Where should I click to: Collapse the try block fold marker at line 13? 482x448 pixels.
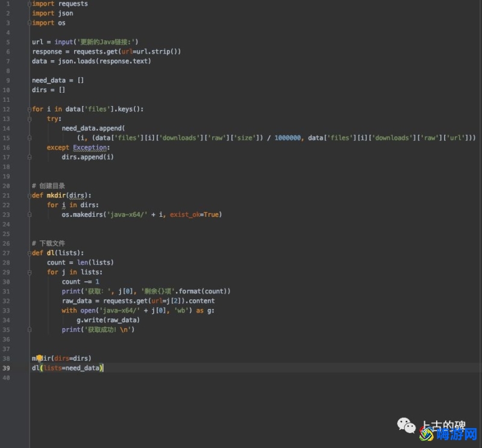(x=30, y=119)
